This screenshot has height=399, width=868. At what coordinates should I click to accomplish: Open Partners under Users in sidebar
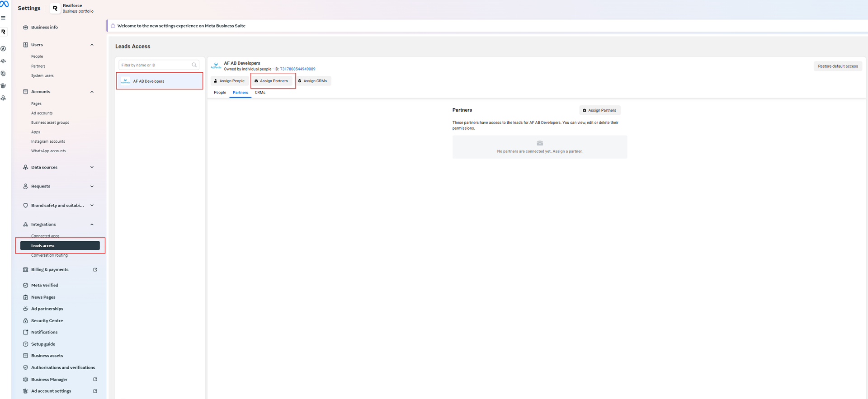38,66
